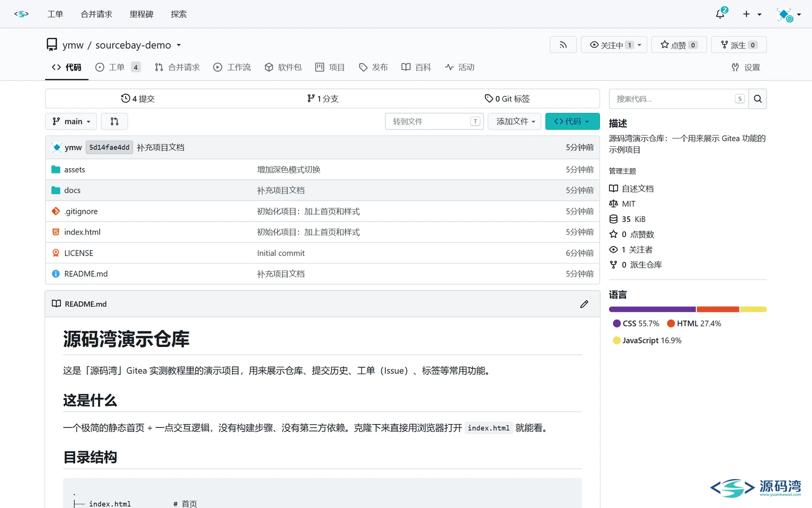Click the LICENSE file icon
The height and width of the screenshot is (508, 812).
(56, 252)
